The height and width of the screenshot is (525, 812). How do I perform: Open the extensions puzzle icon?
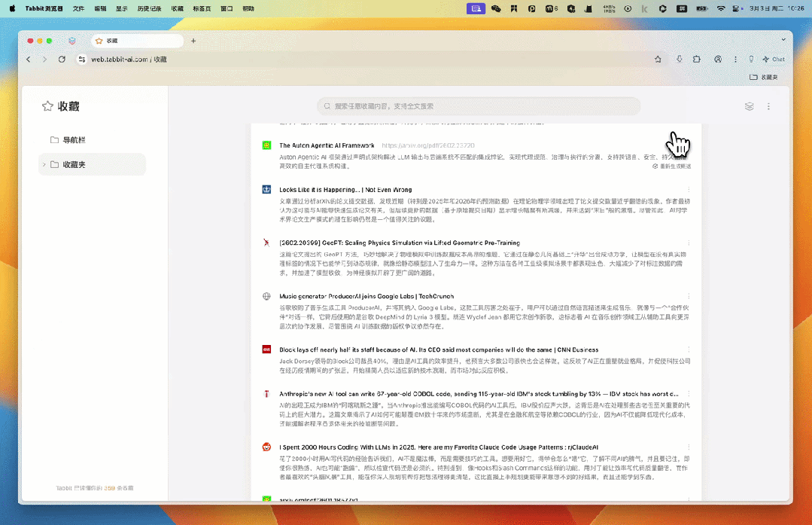coord(697,59)
